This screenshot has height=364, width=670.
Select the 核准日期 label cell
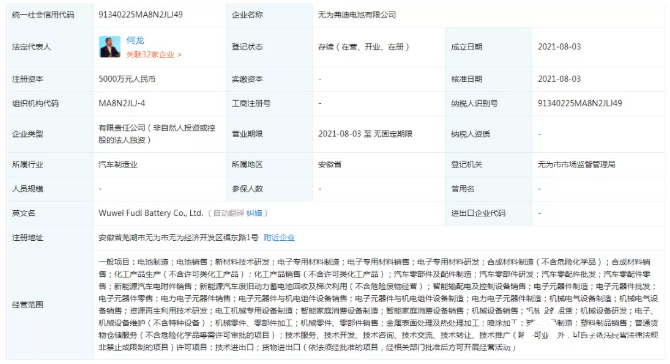click(x=489, y=79)
